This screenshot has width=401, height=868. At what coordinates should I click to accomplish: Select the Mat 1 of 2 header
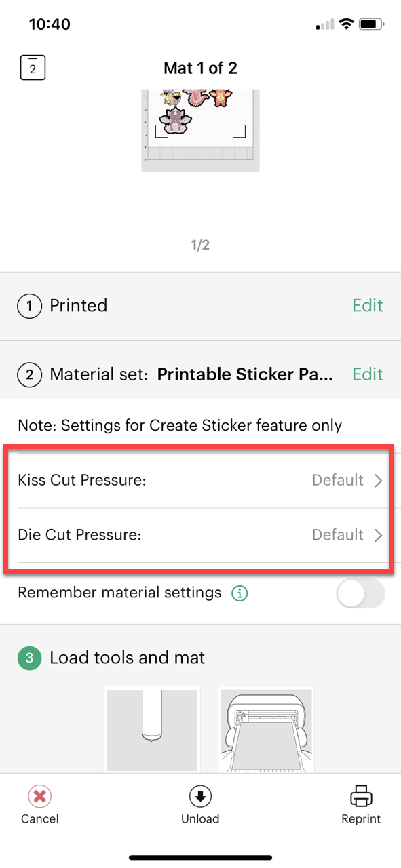[x=200, y=68]
